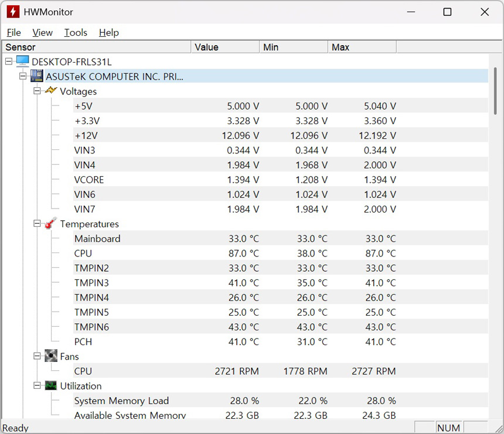The width and height of the screenshot is (504, 434).
Task: Collapse the Voltages section
Action: [37, 91]
